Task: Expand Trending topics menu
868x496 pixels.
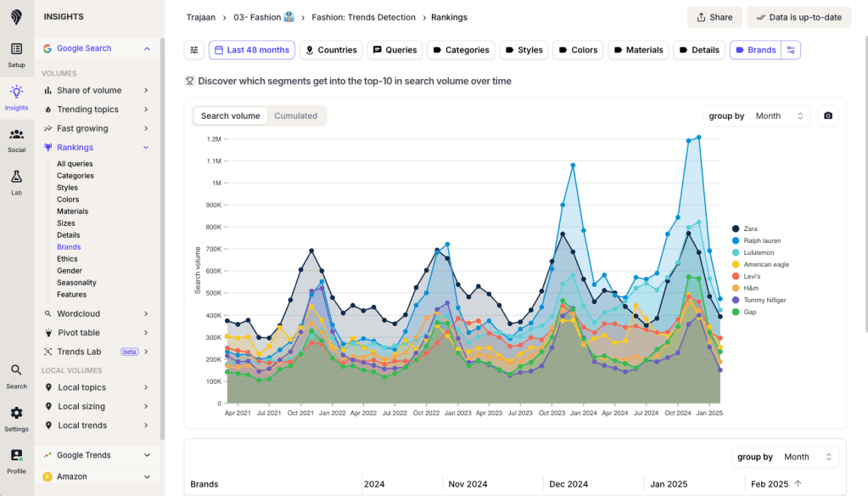Action: pyautogui.click(x=146, y=110)
